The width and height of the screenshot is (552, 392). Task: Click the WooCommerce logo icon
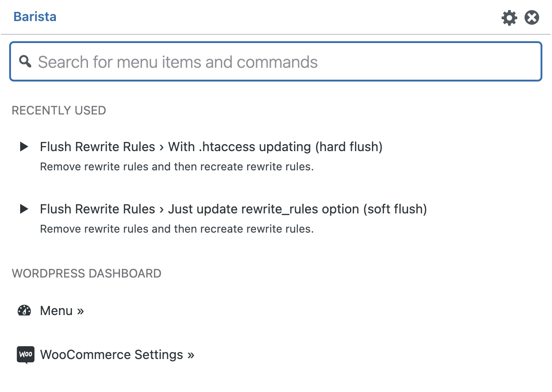26,355
